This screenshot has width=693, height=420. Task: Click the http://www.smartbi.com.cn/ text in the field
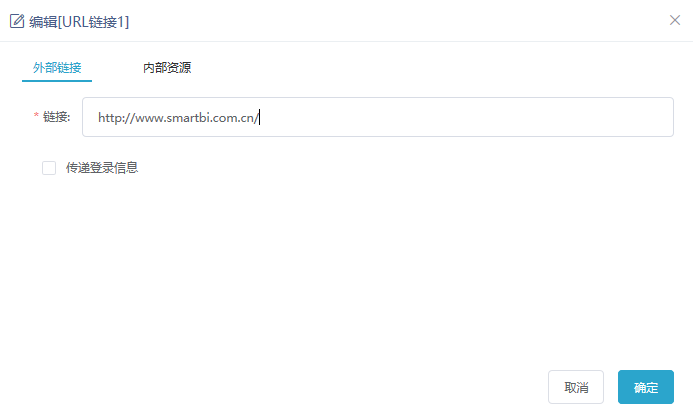click(178, 118)
